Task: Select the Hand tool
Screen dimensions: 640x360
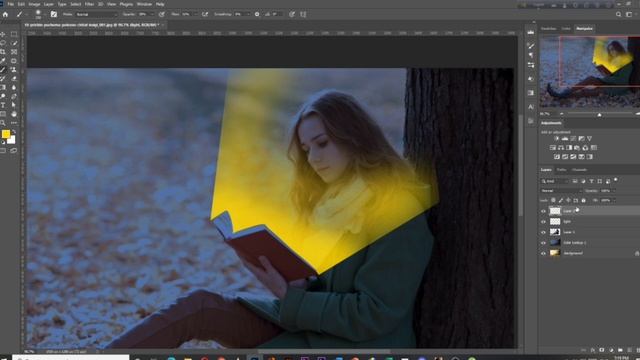Action: click(x=14, y=114)
